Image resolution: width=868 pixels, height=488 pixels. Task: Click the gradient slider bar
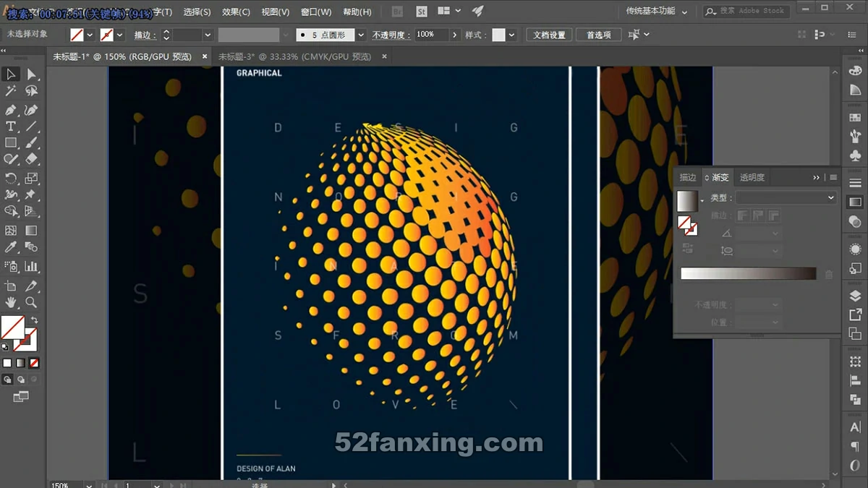coord(748,274)
